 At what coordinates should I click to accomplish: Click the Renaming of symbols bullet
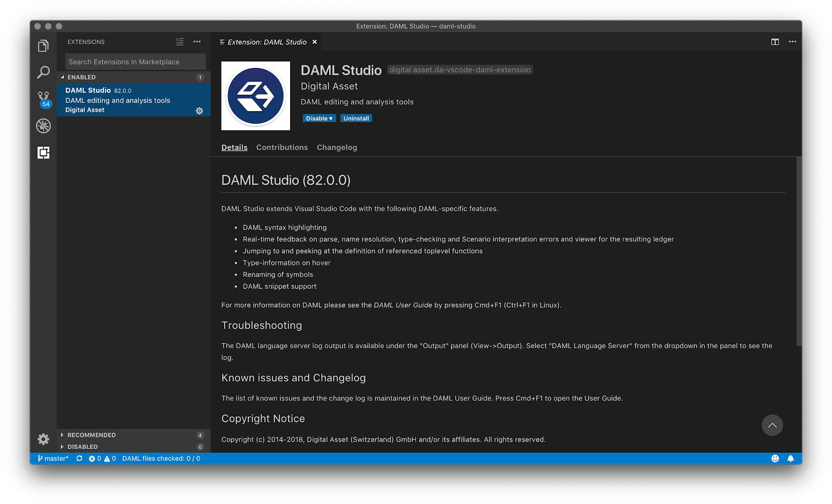point(278,275)
